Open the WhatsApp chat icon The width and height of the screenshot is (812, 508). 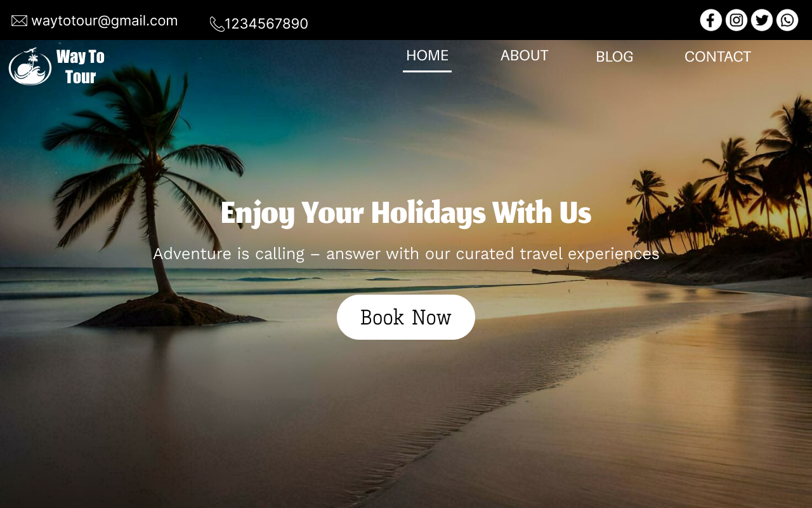[787, 20]
